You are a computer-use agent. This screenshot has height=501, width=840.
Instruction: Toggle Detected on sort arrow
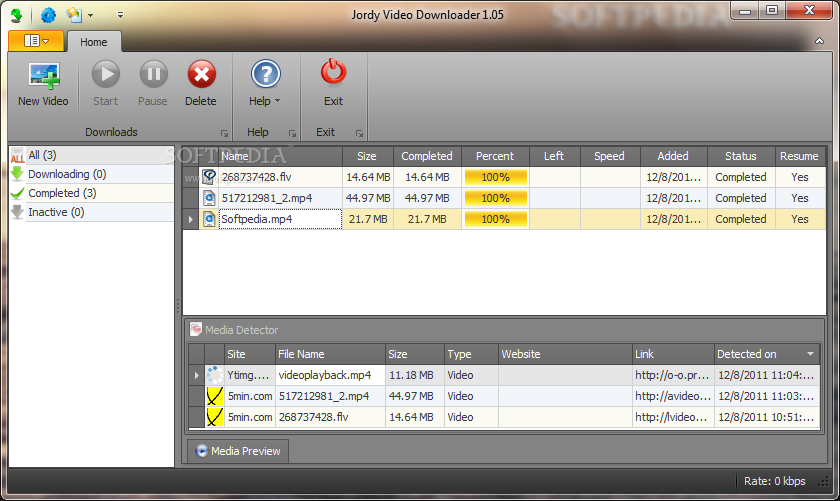(x=810, y=354)
